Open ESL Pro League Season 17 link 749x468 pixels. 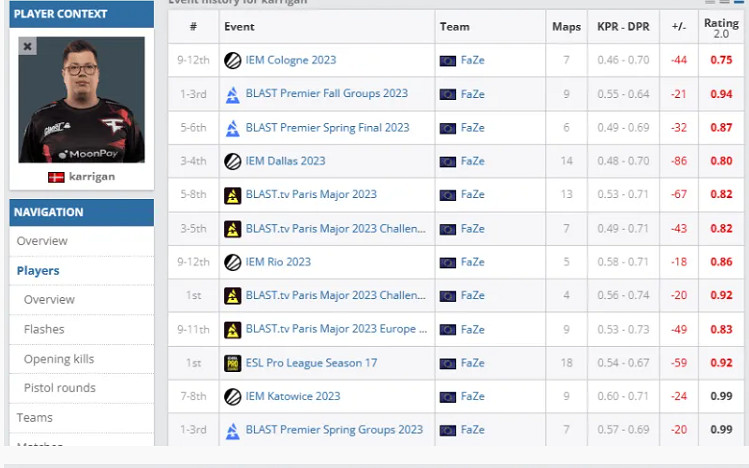click(x=311, y=363)
